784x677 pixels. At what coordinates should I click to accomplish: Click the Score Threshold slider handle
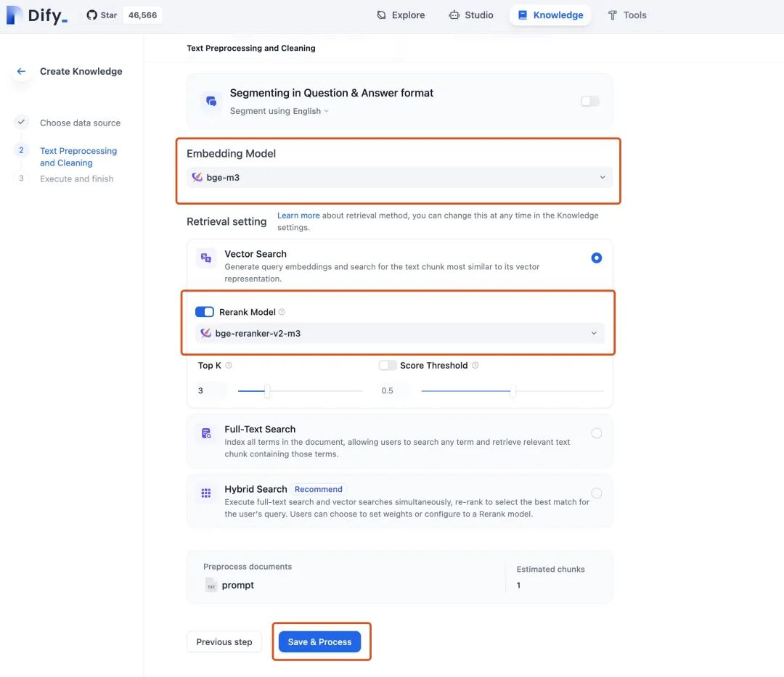point(513,390)
